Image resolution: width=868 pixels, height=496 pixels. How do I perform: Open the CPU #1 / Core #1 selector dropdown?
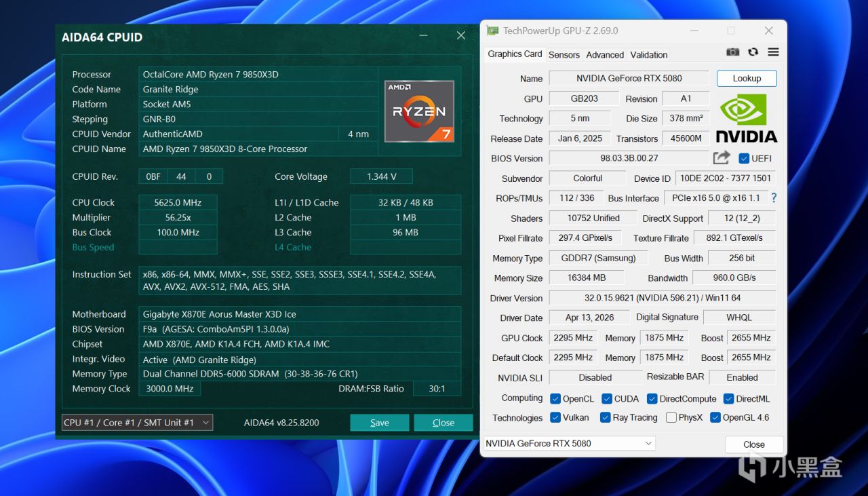pyautogui.click(x=137, y=422)
